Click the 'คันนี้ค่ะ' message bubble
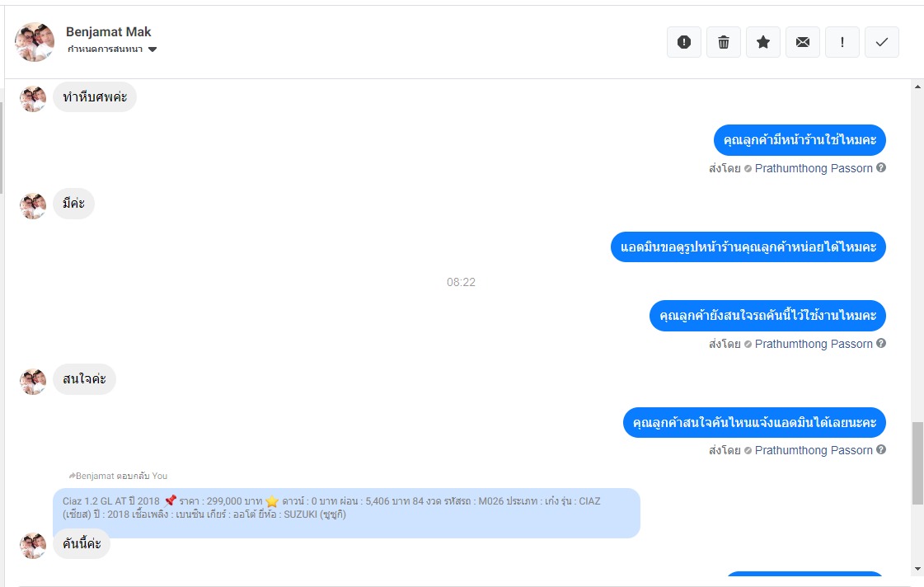The width and height of the screenshot is (924, 587). tap(82, 543)
